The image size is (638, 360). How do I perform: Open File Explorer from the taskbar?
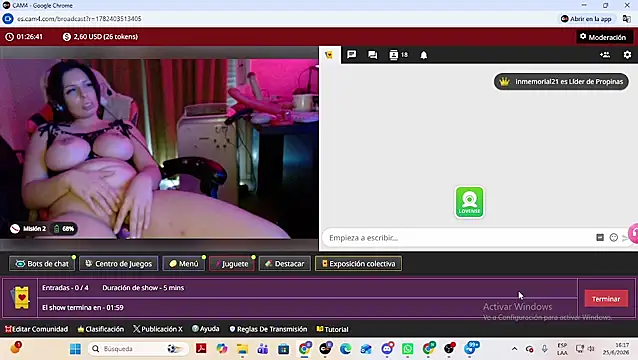(243, 349)
